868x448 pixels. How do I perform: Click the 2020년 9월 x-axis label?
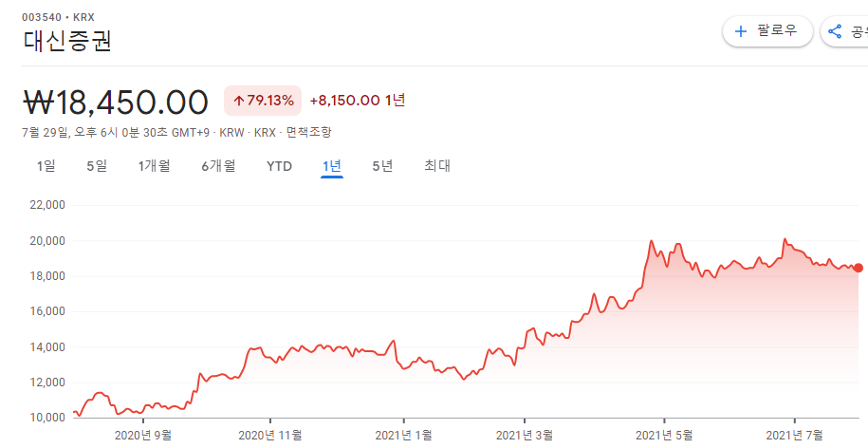143,436
